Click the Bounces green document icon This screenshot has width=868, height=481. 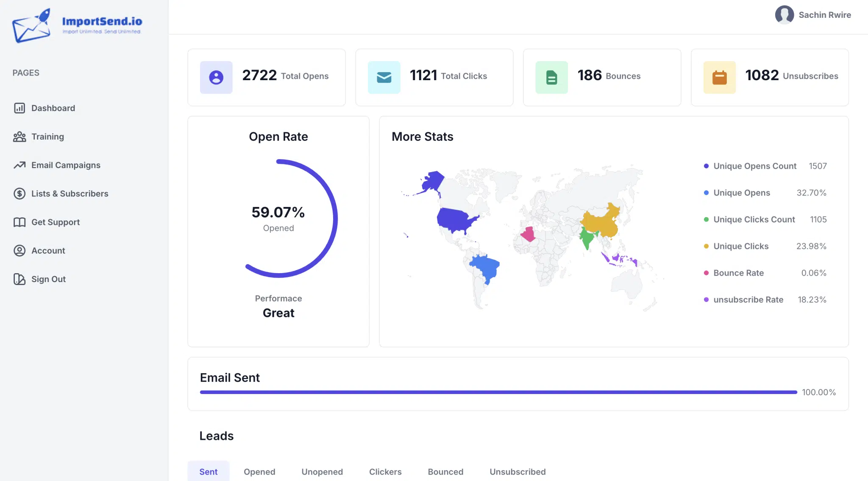(x=552, y=77)
